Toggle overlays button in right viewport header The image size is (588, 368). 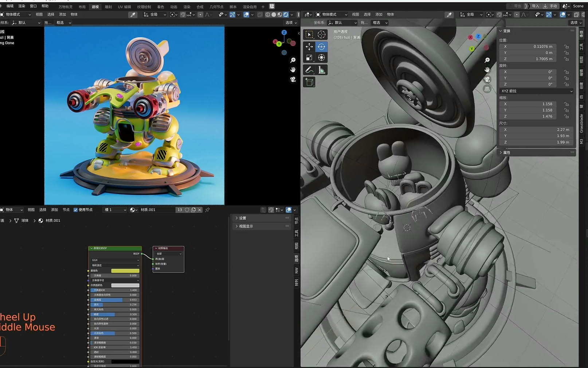click(x=563, y=15)
